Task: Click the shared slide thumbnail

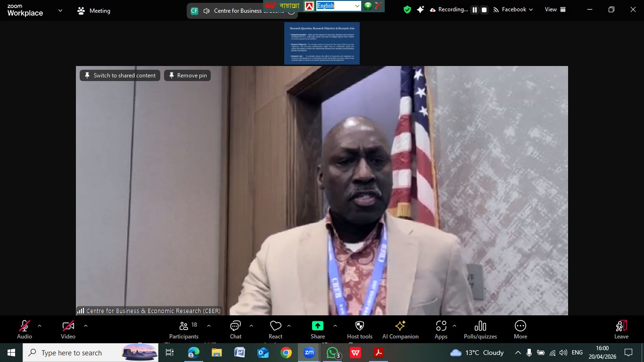Action: [x=322, y=43]
